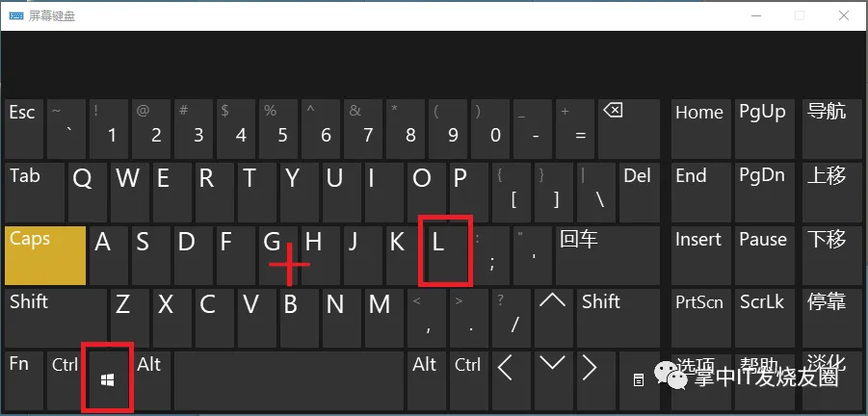The width and height of the screenshot is (868, 416).
Task: Toggle the highlighted Caps lock key
Action: pyautogui.click(x=45, y=255)
